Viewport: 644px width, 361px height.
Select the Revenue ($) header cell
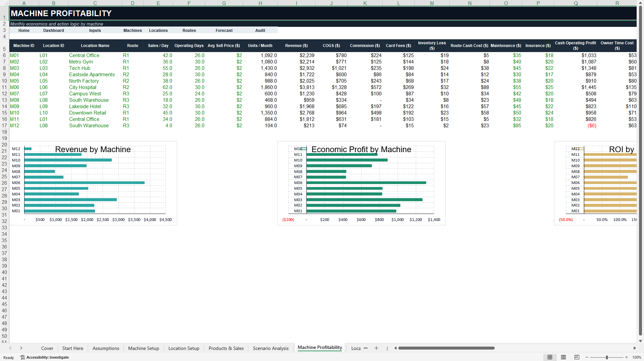pyautogui.click(x=296, y=46)
